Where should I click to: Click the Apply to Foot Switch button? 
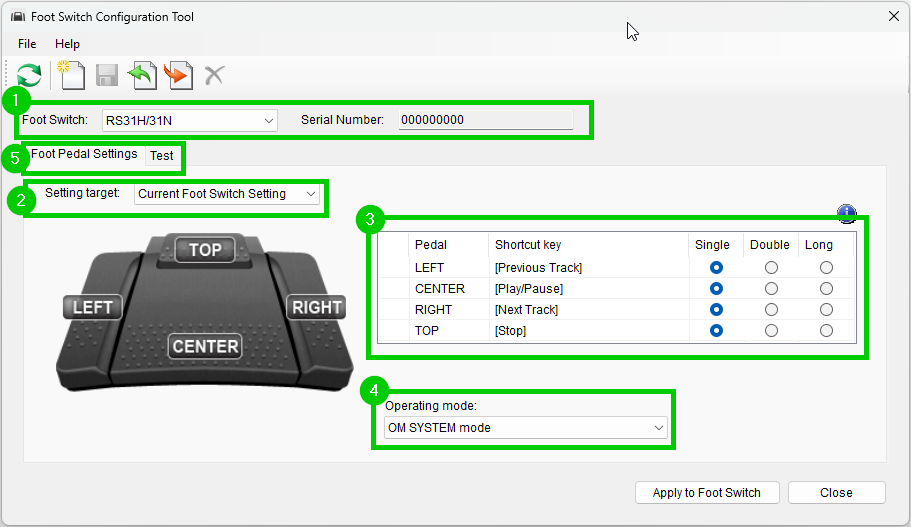coord(706,493)
